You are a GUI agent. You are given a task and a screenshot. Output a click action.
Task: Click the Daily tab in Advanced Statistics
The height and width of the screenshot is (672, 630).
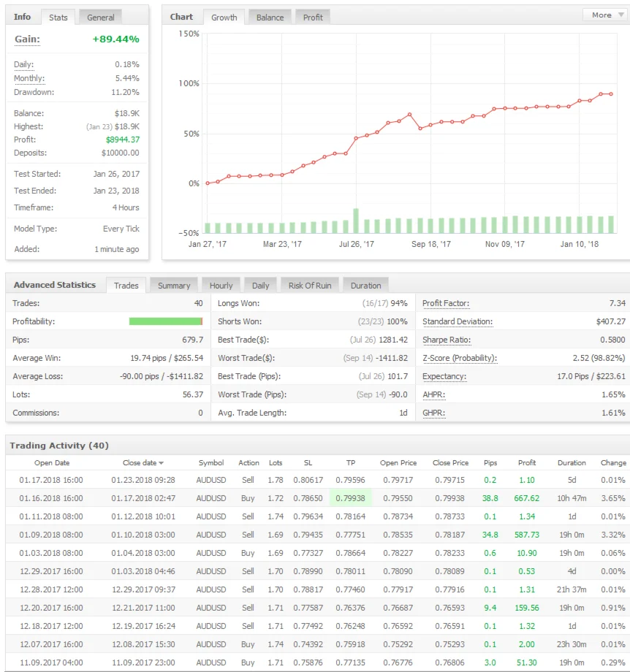click(260, 286)
